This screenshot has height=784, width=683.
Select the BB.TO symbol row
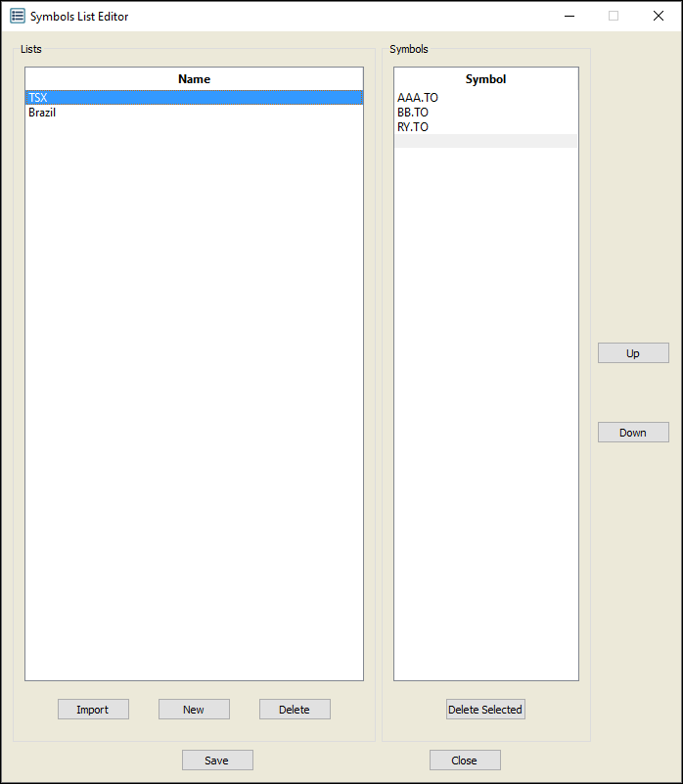coord(413,113)
